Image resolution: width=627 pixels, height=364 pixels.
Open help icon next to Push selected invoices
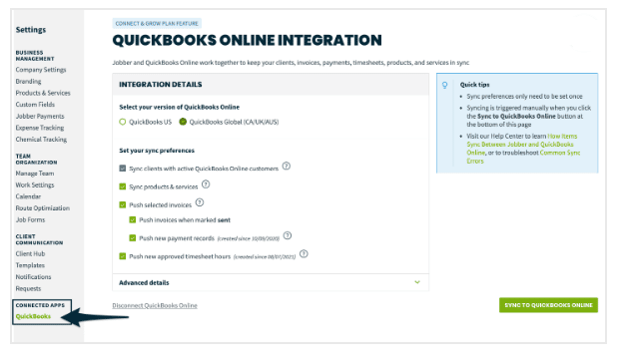pyautogui.click(x=200, y=202)
